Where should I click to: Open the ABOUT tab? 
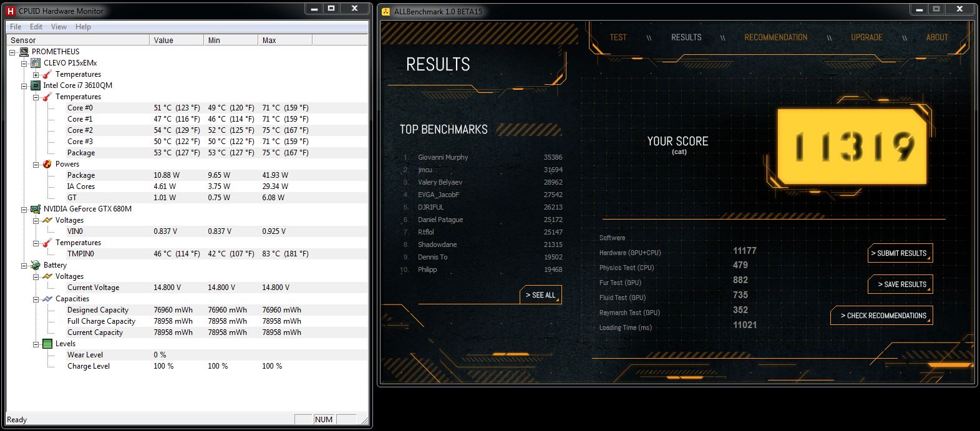click(x=937, y=37)
